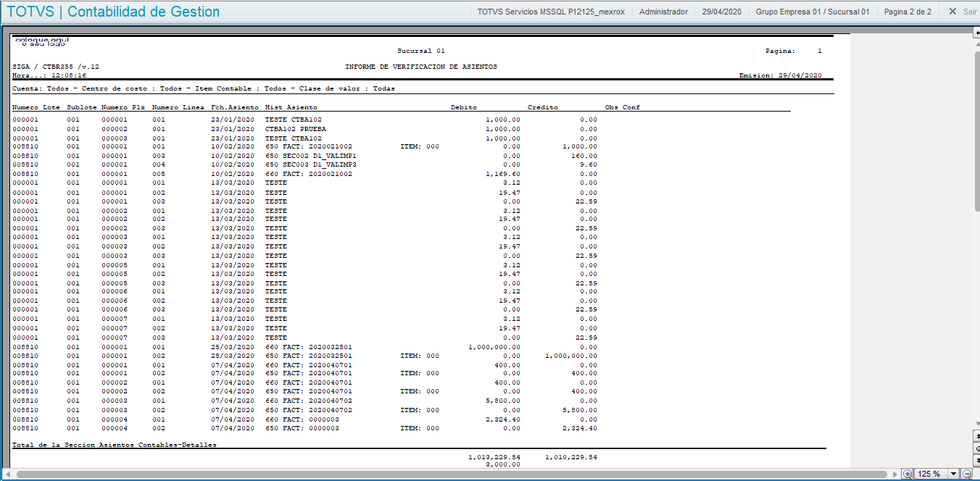Click the 9.60 credit value
The width and height of the screenshot is (980, 481).
(x=588, y=164)
